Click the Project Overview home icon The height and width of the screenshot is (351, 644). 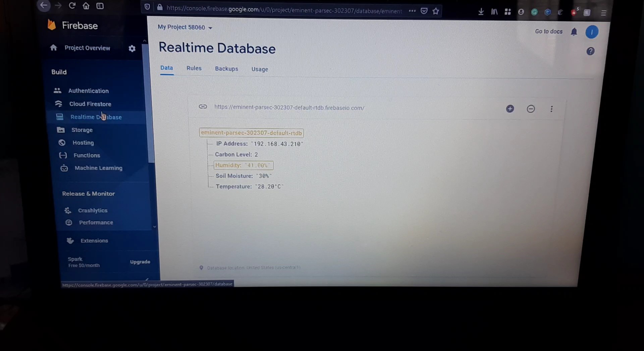(x=54, y=48)
